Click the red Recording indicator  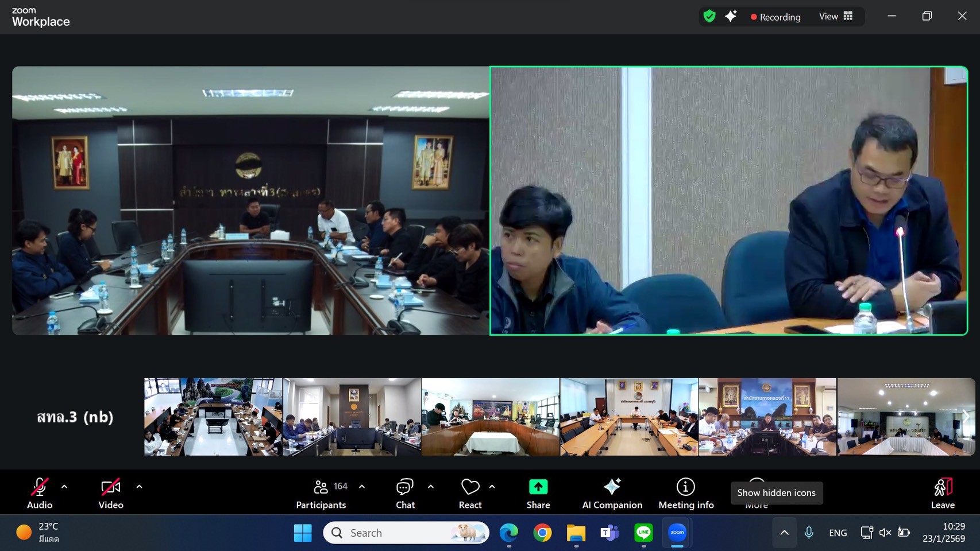[775, 17]
